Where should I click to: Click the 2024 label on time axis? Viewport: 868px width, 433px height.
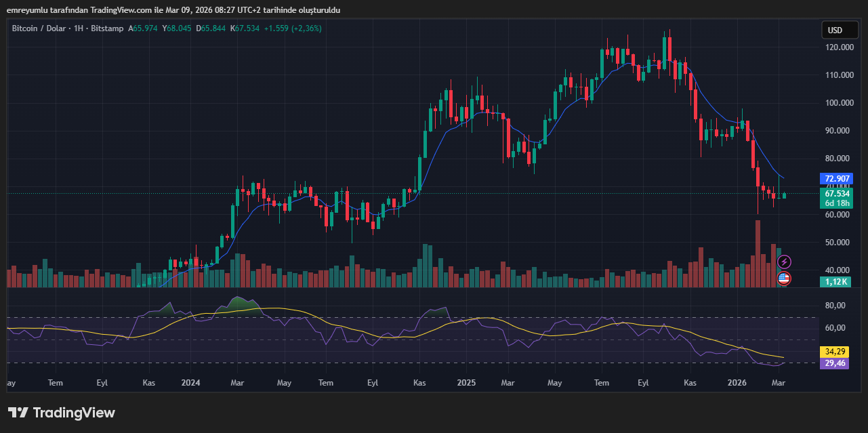[x=190, y=383]
